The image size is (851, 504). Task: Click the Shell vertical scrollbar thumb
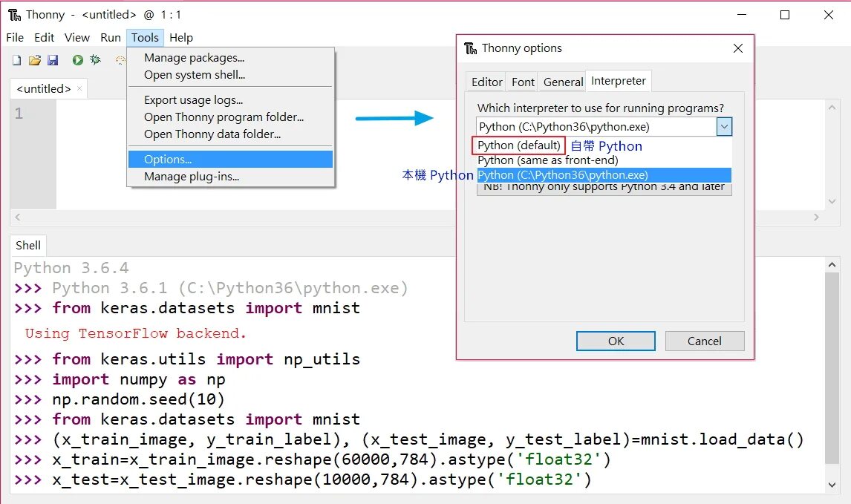click(832, 368)
